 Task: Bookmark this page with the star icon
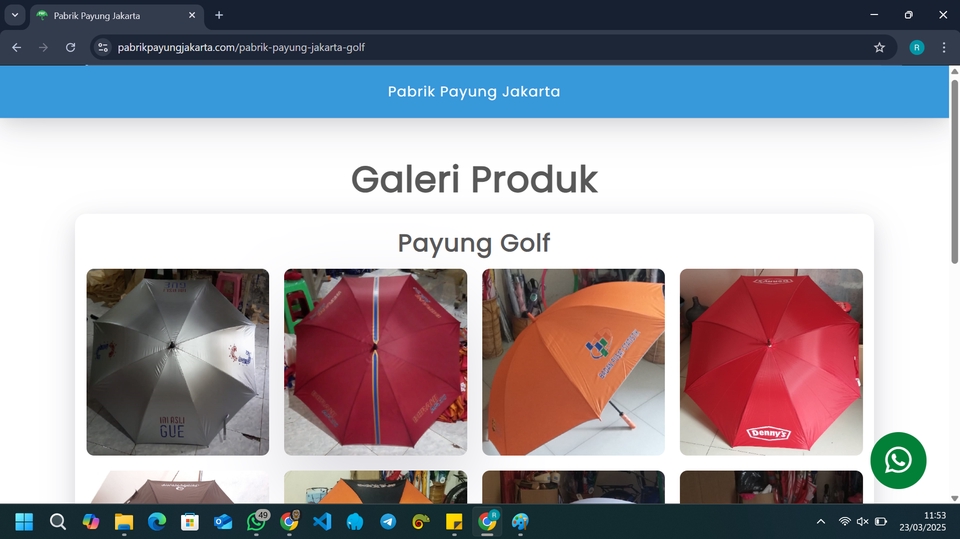pos(879,47)
